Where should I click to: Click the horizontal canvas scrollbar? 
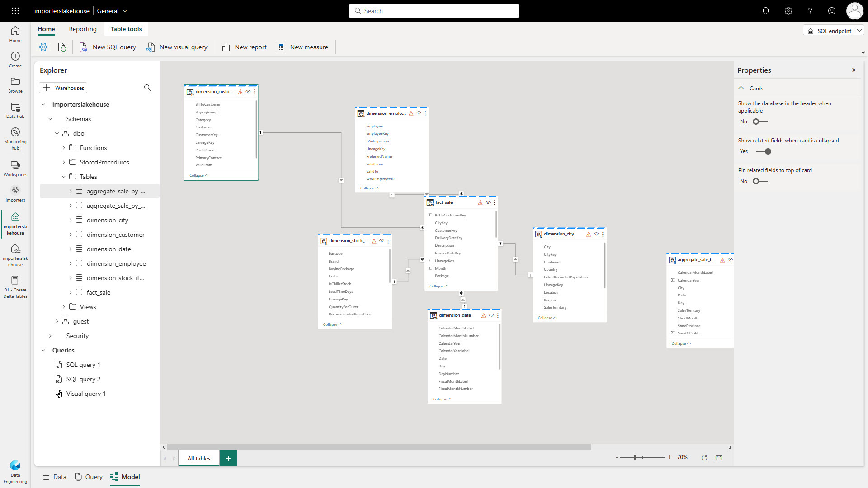[x=379, y=447]
